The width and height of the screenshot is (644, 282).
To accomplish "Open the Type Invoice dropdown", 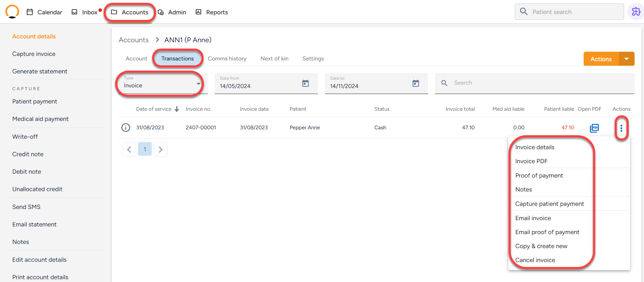I will click(x=162, y=84).
